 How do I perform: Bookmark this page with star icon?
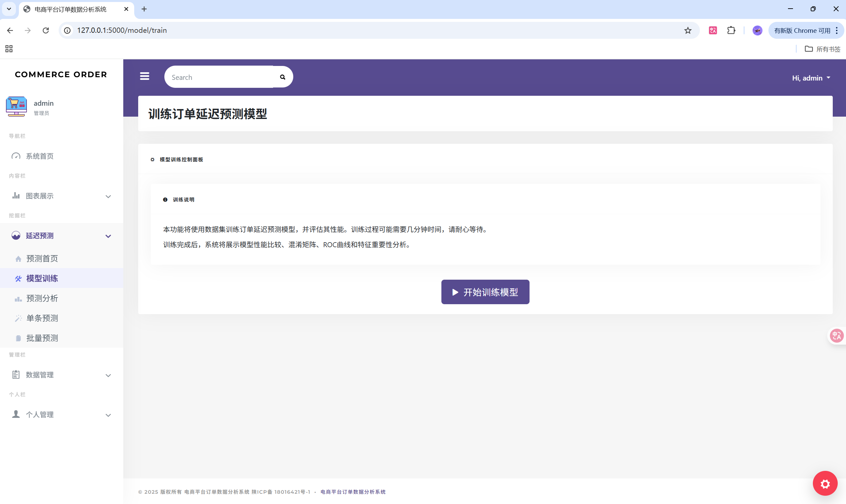pyautogui.click(x=688, y=30)
